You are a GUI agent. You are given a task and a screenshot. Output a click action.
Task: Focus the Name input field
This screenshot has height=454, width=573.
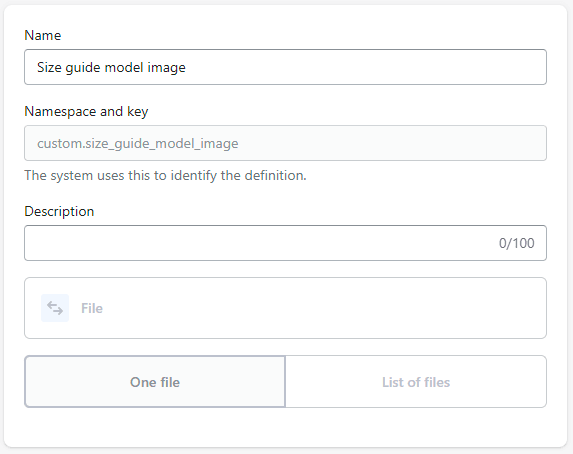pos(285,67)
